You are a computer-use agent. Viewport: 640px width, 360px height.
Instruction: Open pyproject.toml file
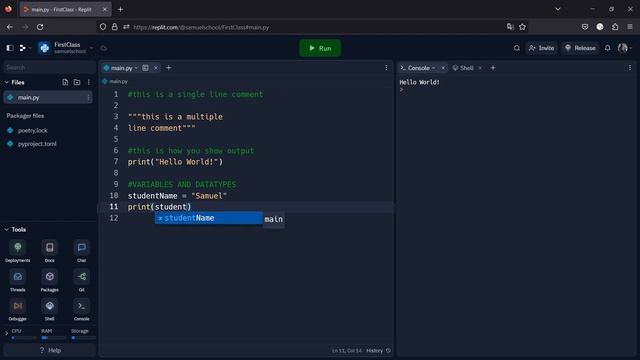pos(37,144)
